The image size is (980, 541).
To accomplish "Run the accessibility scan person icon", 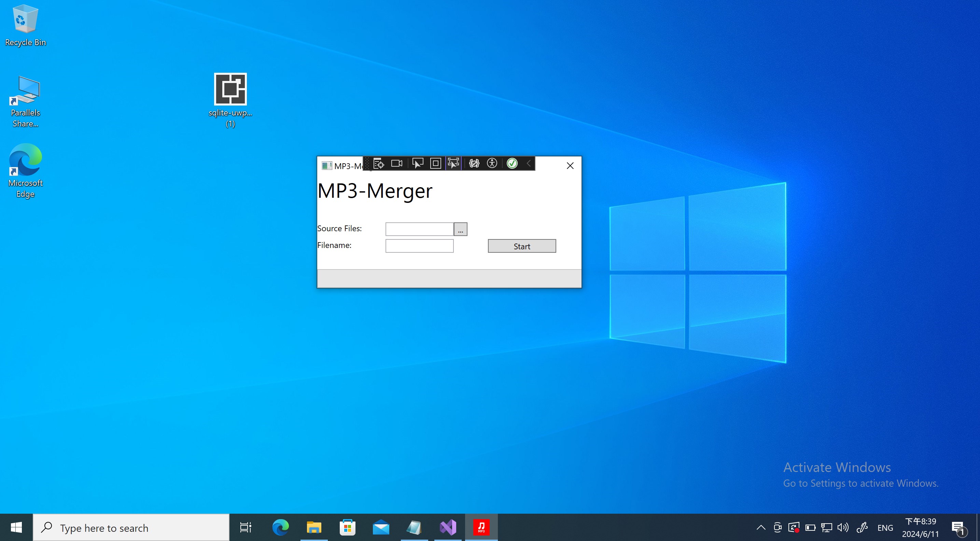I will 492,164.
